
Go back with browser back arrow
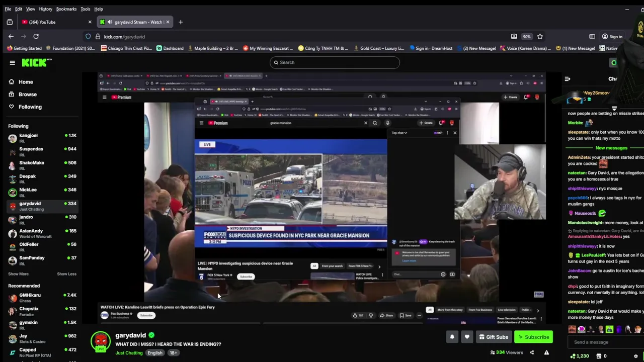click(x=11, y=36)
